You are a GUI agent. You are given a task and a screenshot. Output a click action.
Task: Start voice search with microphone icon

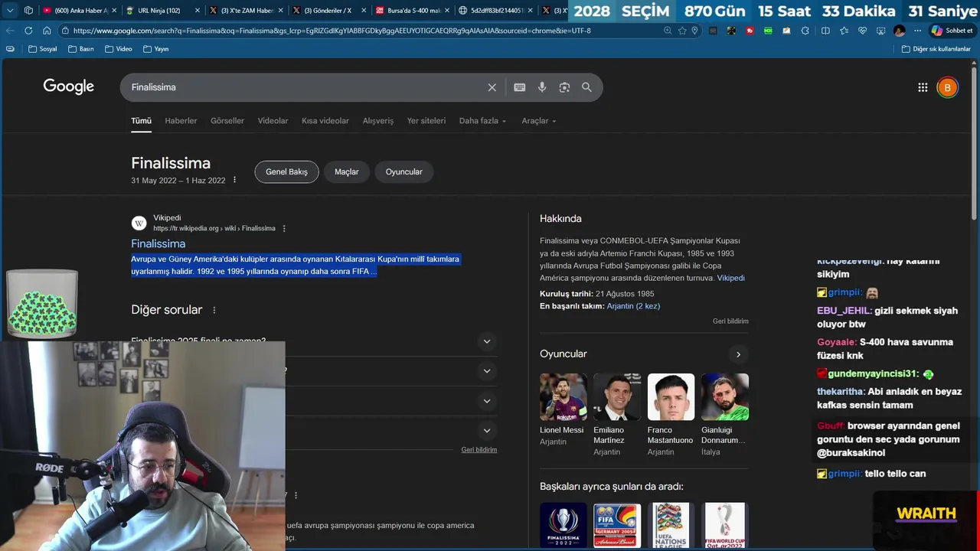click(542, 87)
